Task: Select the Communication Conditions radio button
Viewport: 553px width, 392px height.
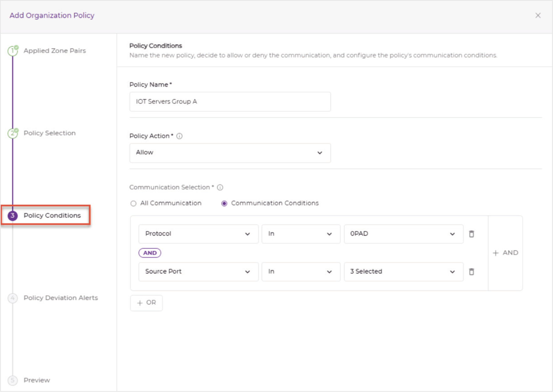Action: [x=224, y=204]
